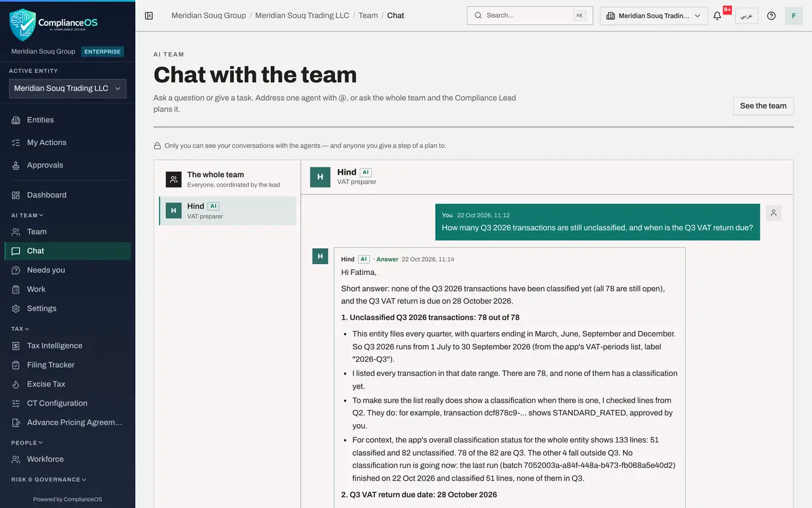Open the notifications bell

click(x=717, y=16)
